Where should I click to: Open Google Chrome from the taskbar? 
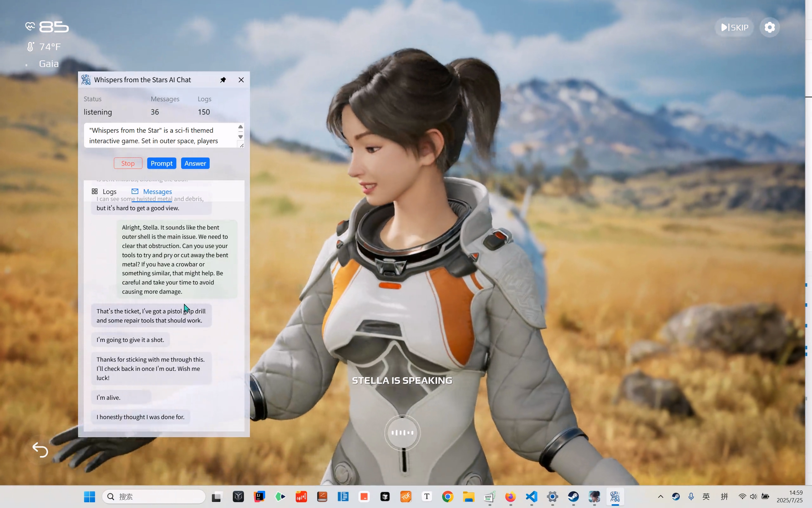pyautogui.click(x=448, y=497)
